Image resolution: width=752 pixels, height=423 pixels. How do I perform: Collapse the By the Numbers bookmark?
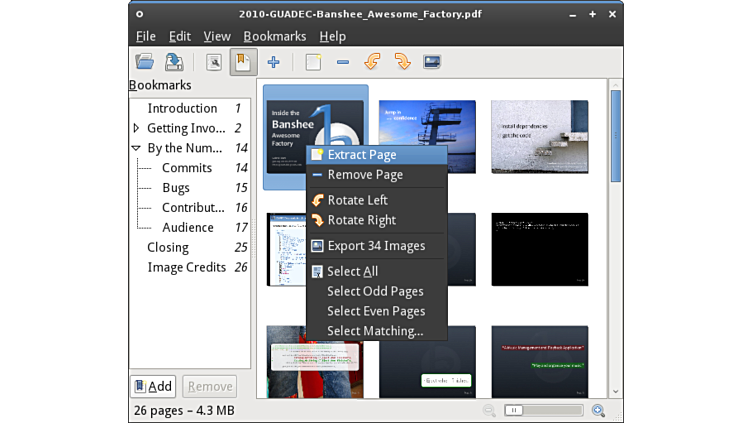(137, 148)
